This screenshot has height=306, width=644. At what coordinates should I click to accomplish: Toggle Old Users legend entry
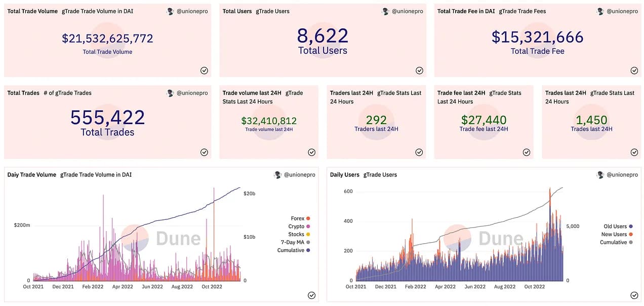point(618,226)
